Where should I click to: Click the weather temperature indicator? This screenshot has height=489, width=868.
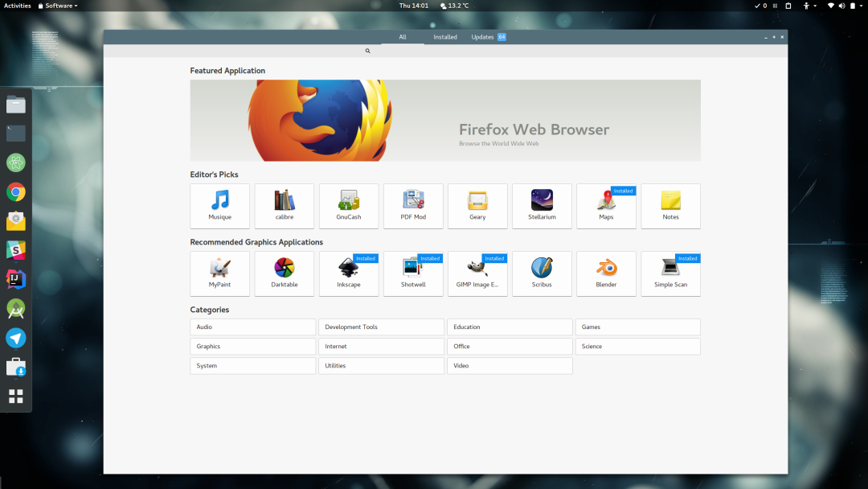[x=454, y=6]
